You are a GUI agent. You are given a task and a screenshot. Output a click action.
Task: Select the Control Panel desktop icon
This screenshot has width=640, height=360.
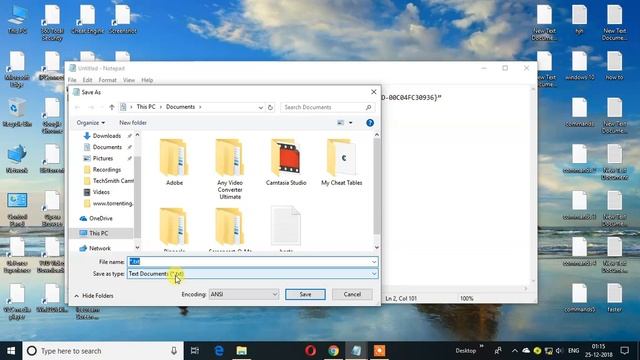click(x=17, y=209)
